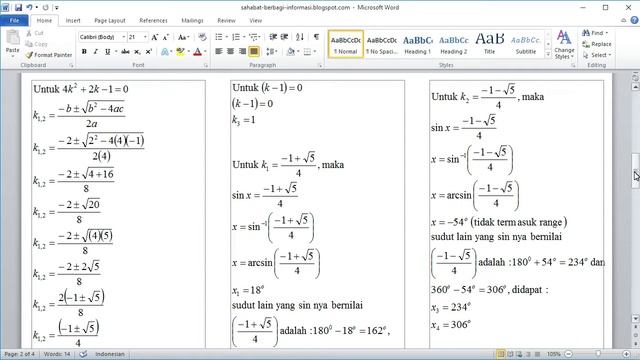Switch to the View tab
Image resolution: width=640 pixels, height=360 pixels.
(256, 20)
